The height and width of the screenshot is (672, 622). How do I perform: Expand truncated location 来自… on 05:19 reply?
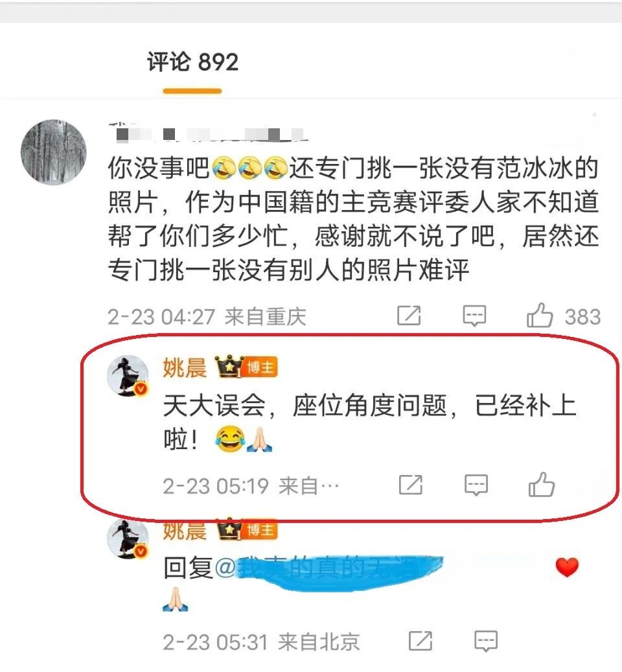point(308,485)
